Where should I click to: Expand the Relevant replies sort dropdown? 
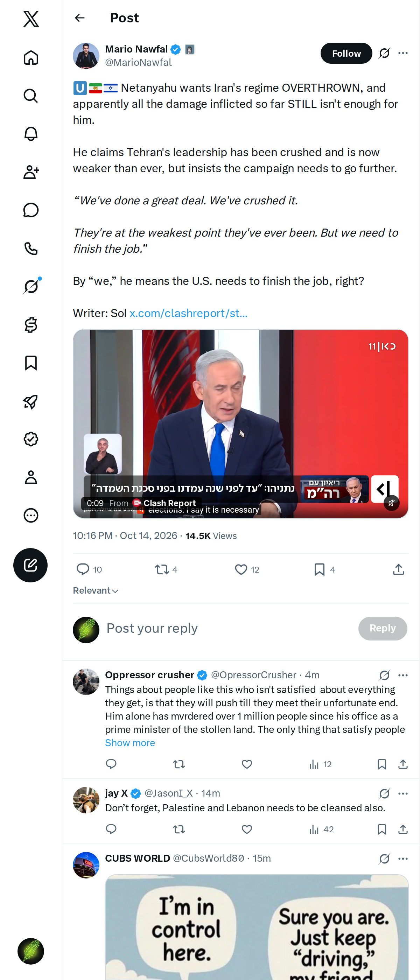96,590
